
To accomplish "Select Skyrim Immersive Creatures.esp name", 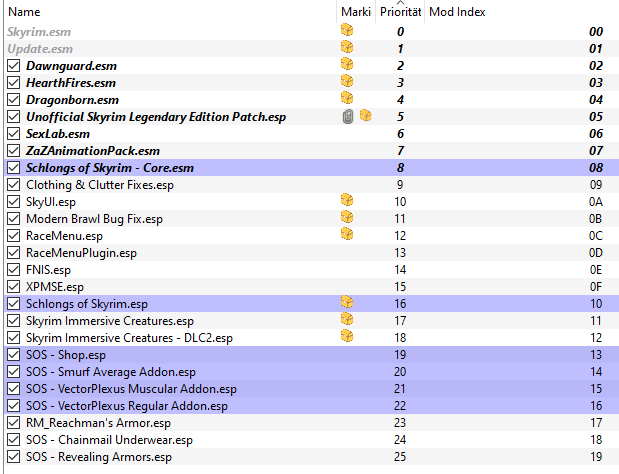I will (110, 320).
